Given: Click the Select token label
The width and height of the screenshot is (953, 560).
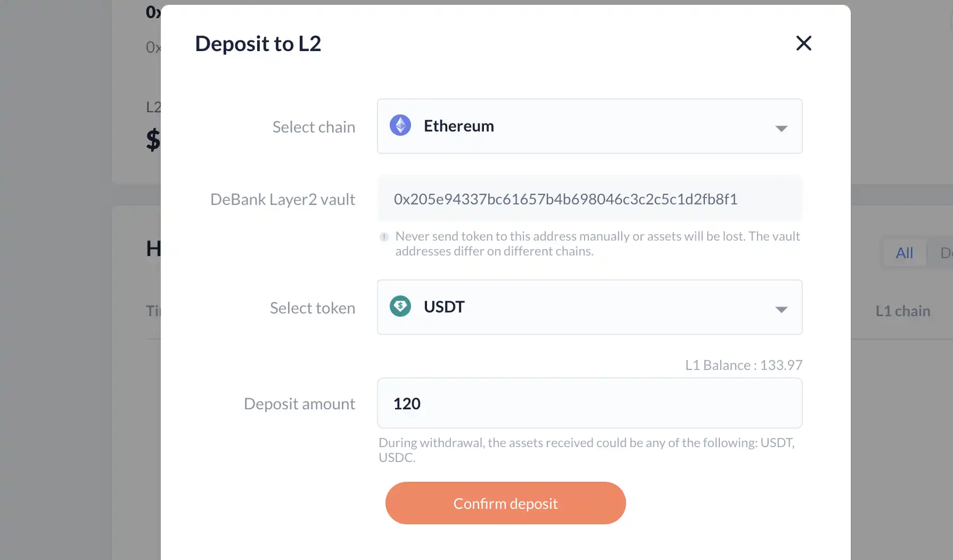Looking at the screenshot, I should (x=313, y=308).
